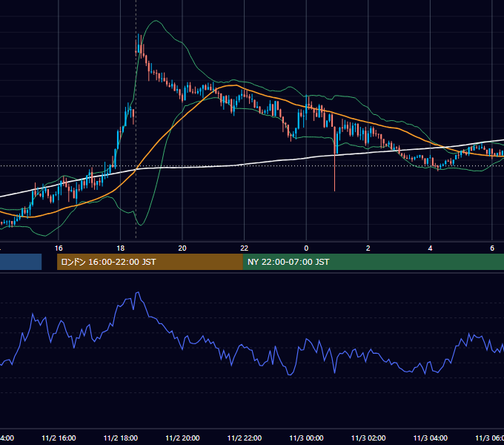Click the 0 hour axis label

coord(306,248)
